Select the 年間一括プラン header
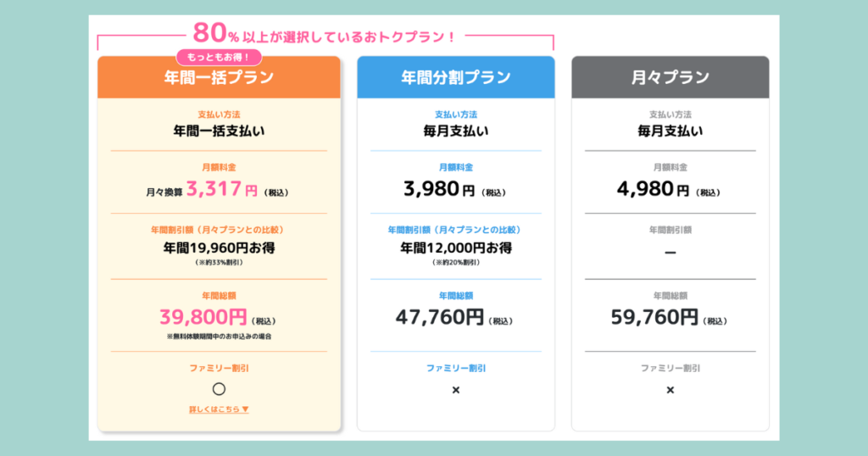Image resolution: width=868 pixels, height=456 pixels. [x=219, y=78]
